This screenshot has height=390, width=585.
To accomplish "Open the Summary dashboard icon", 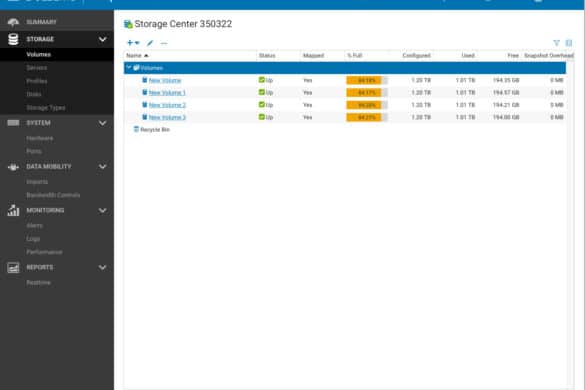I will click(13, 22).
